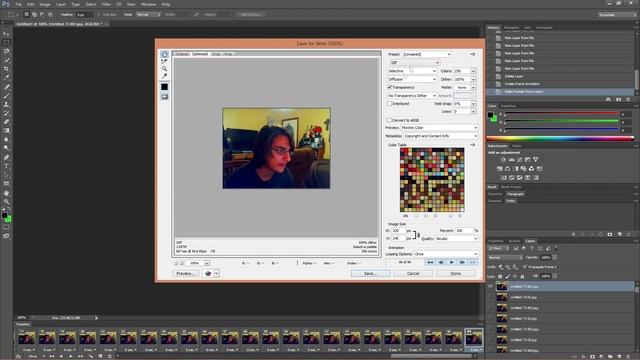Click the Preview button

(x=185, y=273)
